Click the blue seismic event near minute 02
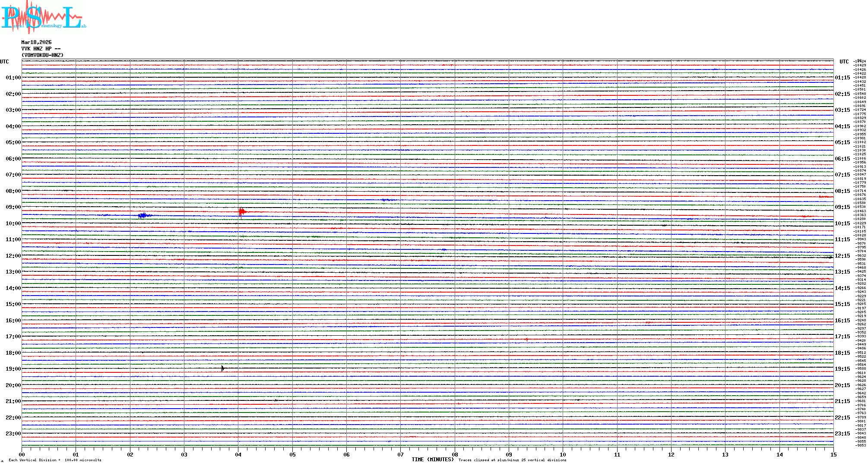Screen dimensions: 868x466 pos(144,215)
